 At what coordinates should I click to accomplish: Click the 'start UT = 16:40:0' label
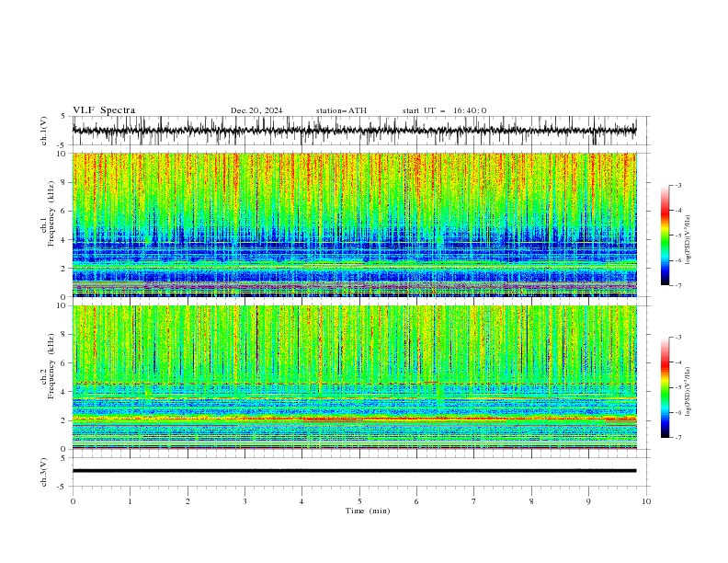(x=444, y=110)
